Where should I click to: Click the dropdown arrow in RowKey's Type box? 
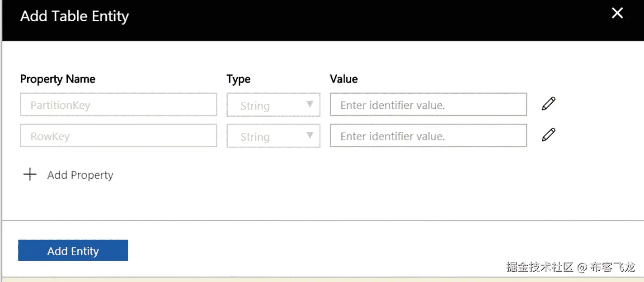coord(310,135)
